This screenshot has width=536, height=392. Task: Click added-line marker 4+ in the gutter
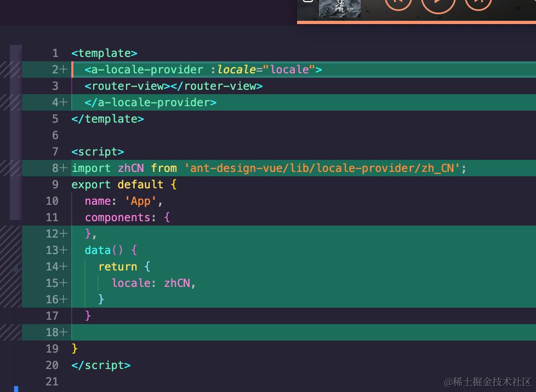coord(60,102)
